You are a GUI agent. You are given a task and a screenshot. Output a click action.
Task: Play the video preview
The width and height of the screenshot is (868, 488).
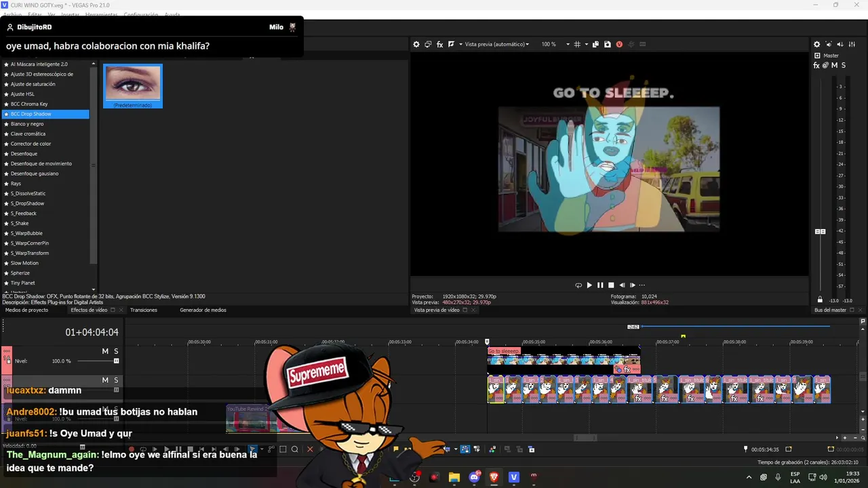[x=589, y=285]
